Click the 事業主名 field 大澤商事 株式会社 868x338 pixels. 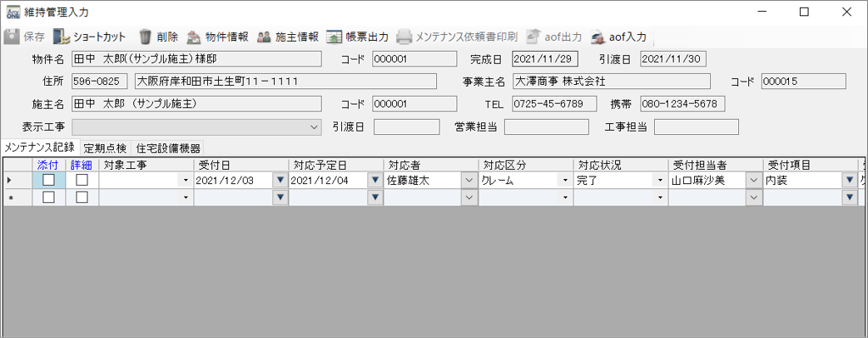coord(611,82)
